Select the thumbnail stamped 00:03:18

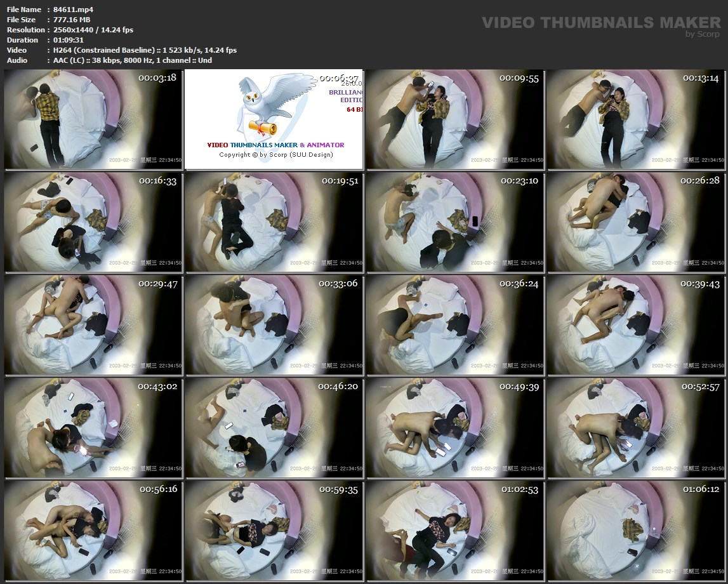(x=93, y=119)
